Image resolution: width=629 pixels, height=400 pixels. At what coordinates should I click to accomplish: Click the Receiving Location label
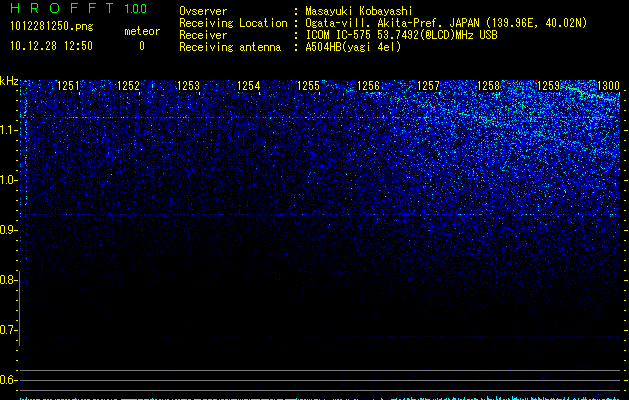point(233,23)
